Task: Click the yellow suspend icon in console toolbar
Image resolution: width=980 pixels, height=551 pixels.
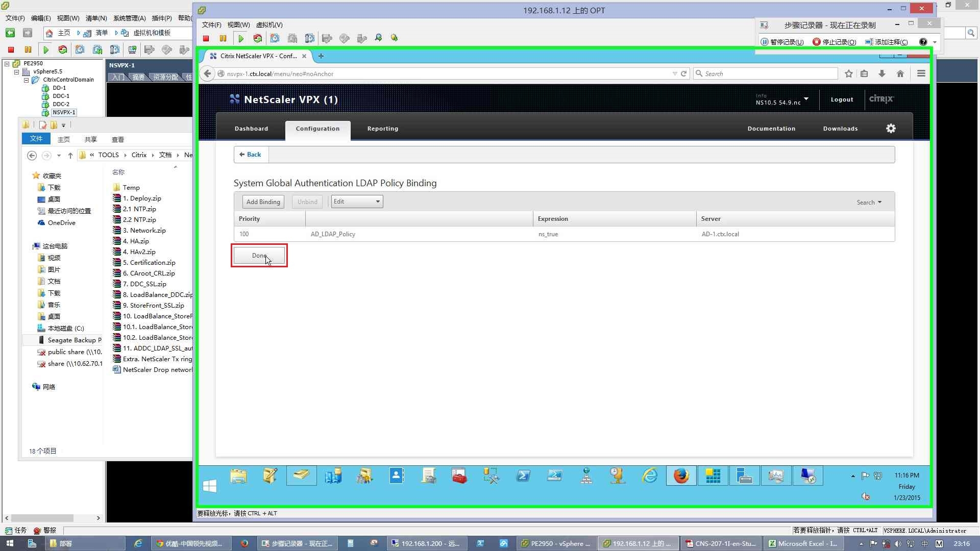Action: [223, 38]
